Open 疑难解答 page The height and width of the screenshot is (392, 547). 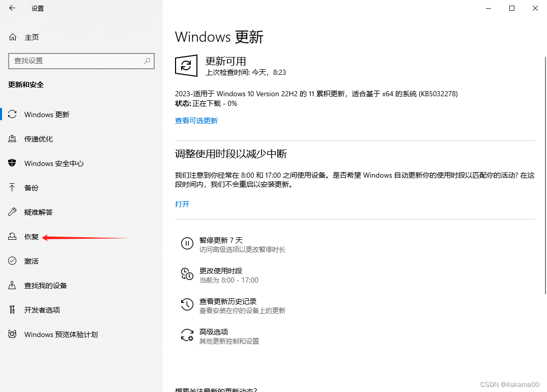[38, 212]
